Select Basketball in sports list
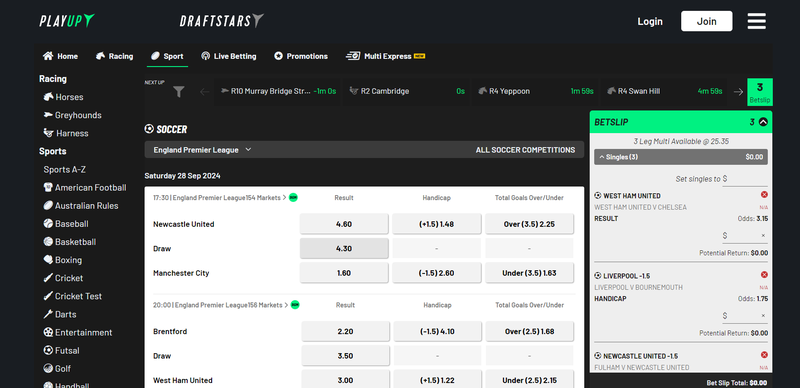 (x=70, y=242)
